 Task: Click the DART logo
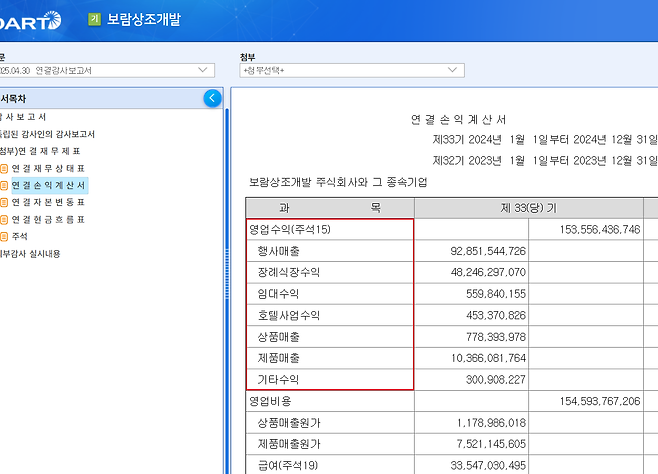pos(30,20)
